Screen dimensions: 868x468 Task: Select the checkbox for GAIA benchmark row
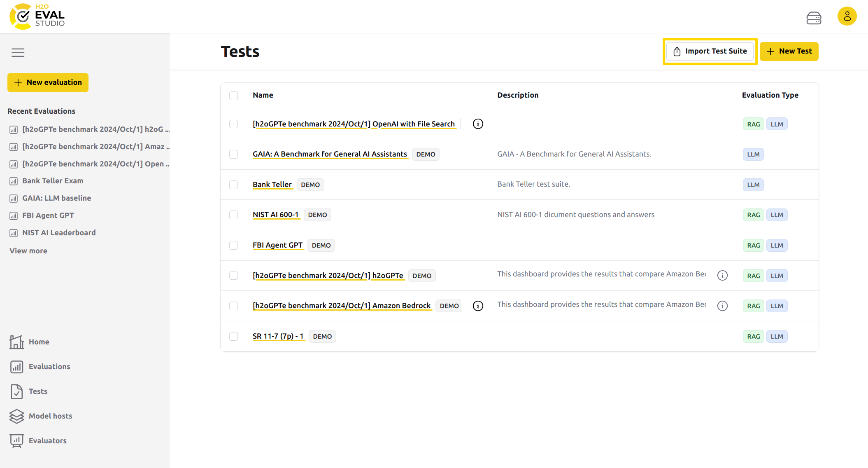[x=233, y=154]
